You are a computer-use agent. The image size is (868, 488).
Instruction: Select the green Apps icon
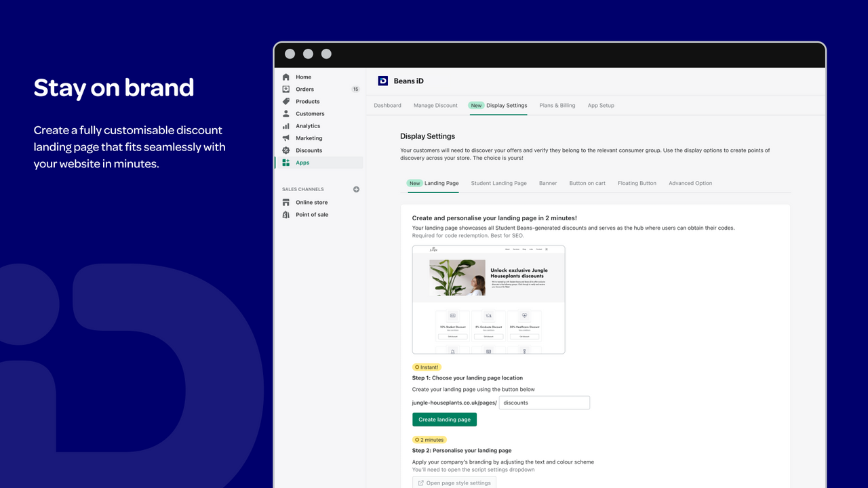[286, 162]
